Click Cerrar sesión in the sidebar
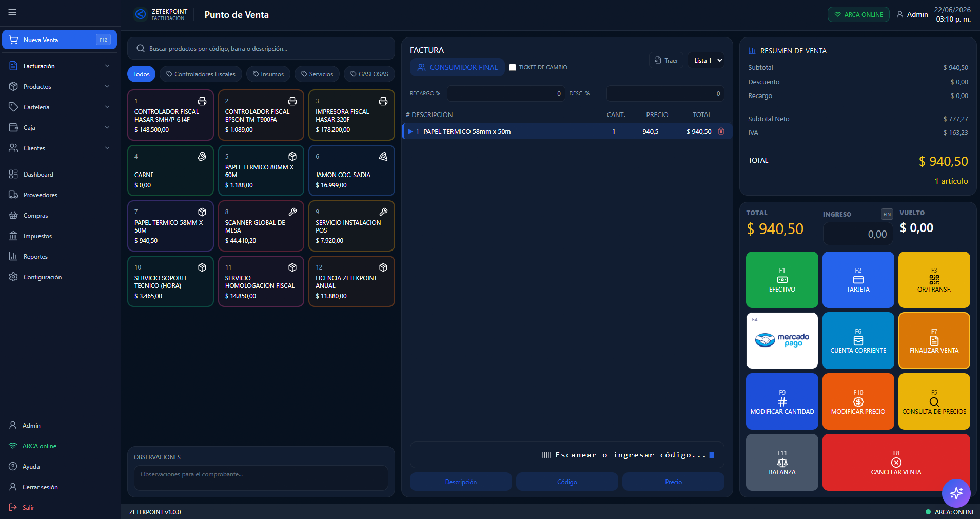Viewport: 980px width, 519px height. click(x=61, y=487)
